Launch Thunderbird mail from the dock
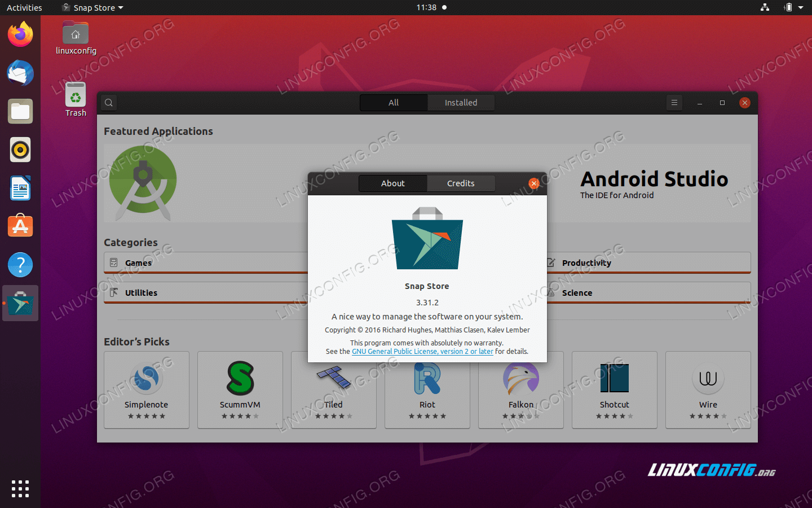The image size is (812, 508). pos(20,73)
